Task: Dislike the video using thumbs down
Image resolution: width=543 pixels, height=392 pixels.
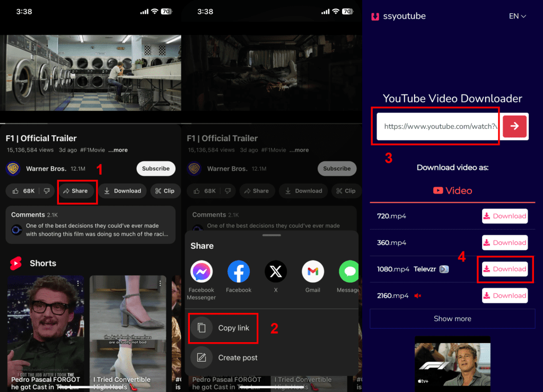Action: [48, 190]
